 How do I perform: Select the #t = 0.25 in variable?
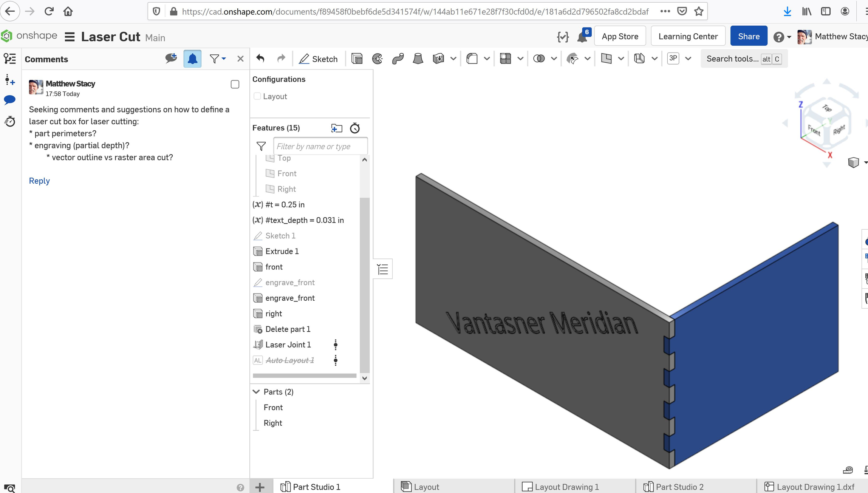(x=285, y=204)
